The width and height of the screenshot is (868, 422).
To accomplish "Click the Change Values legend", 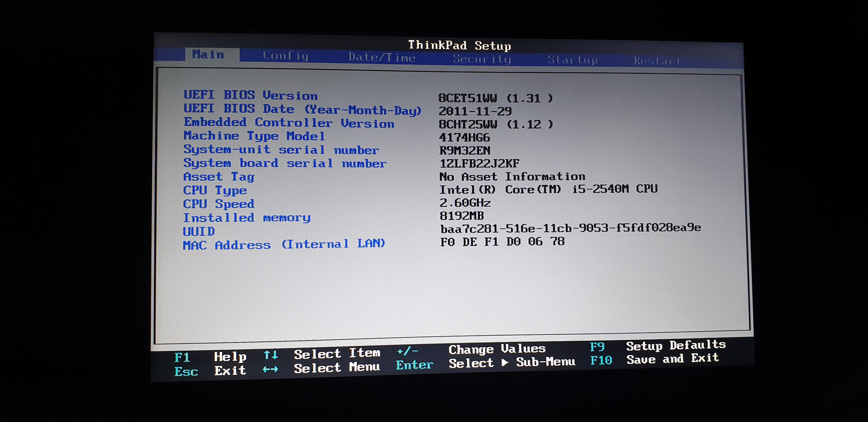I will [497, 349].
